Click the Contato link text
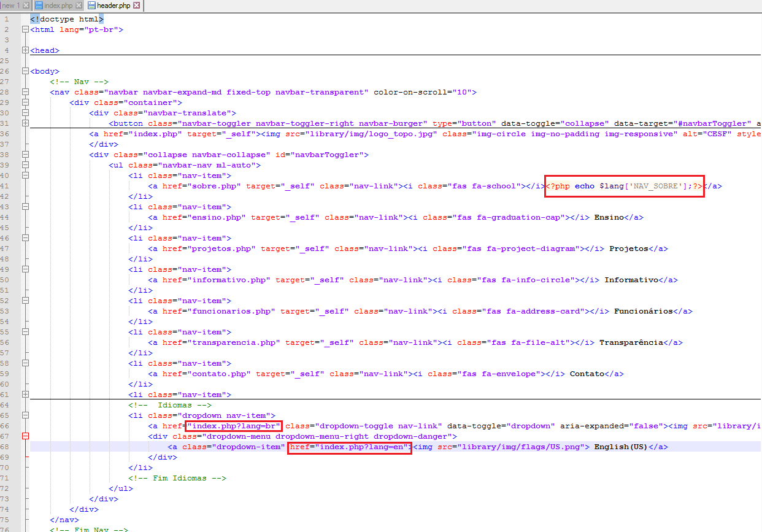 pyautogui.click(x=587, y=374)
